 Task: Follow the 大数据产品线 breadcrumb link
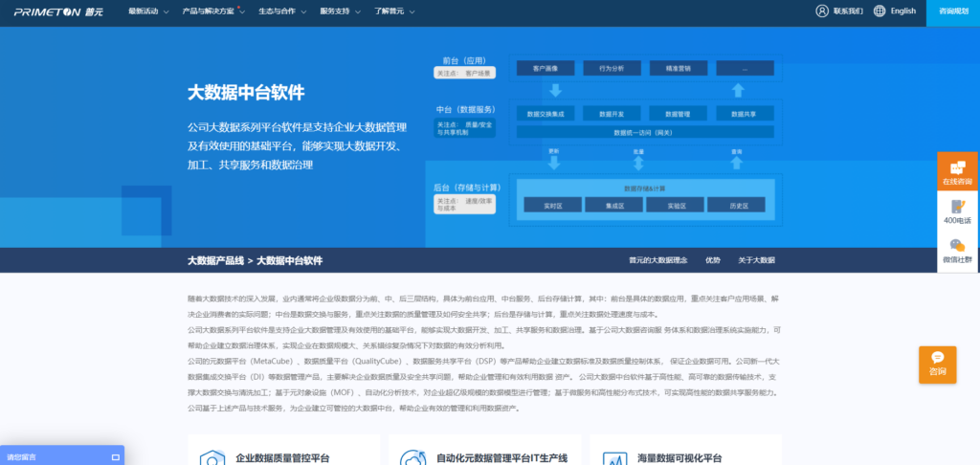point(215,260)
